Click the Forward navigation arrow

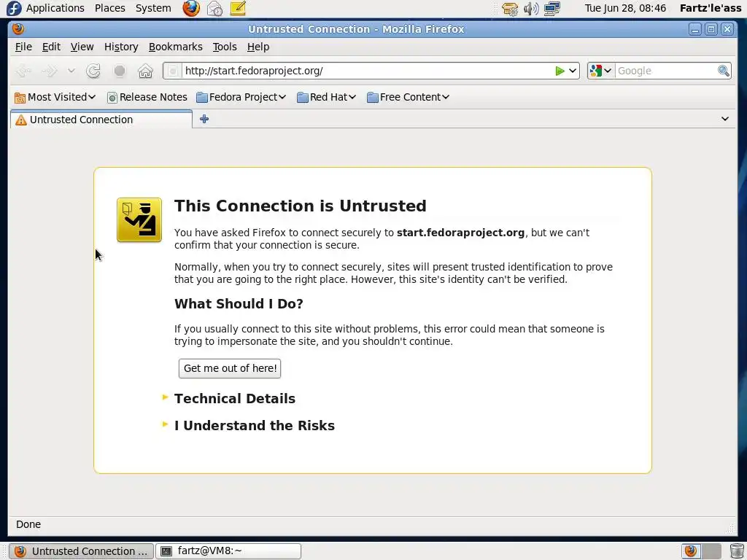click(x=49, y=71)
